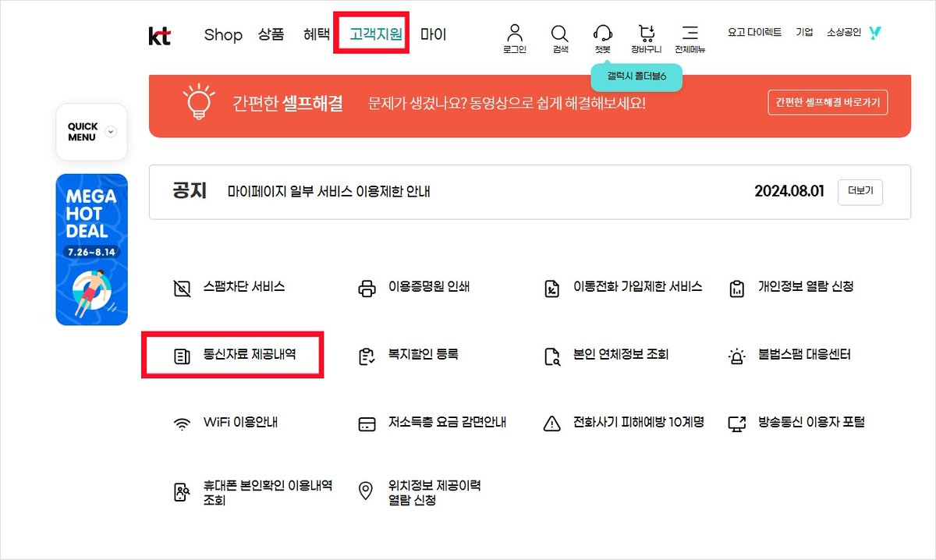Open 이동전화 가입제한 서비스 text link

(x=638, y=286)
